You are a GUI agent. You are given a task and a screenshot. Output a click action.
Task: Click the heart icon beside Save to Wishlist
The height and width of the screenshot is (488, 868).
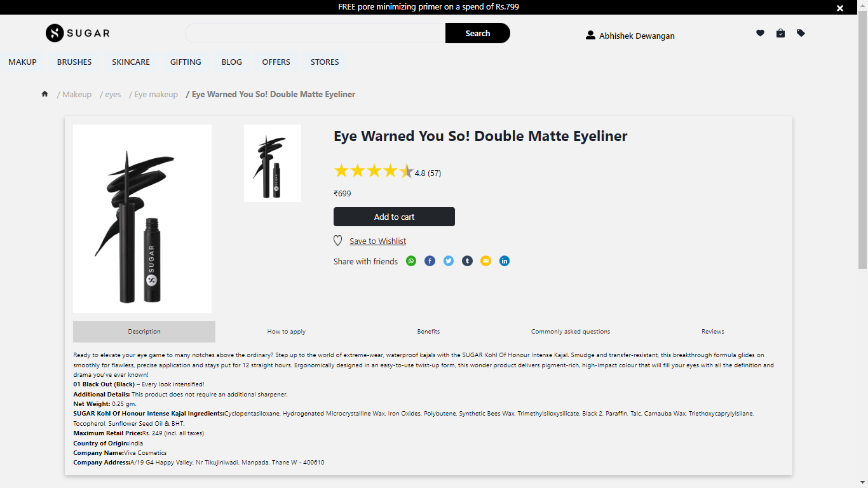[338, 241]
